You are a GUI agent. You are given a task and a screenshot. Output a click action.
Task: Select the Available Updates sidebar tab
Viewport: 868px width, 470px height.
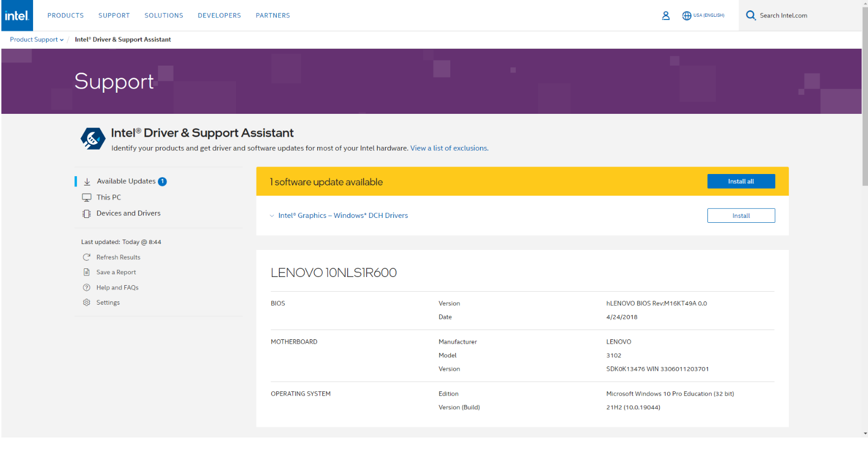point(125,182)
